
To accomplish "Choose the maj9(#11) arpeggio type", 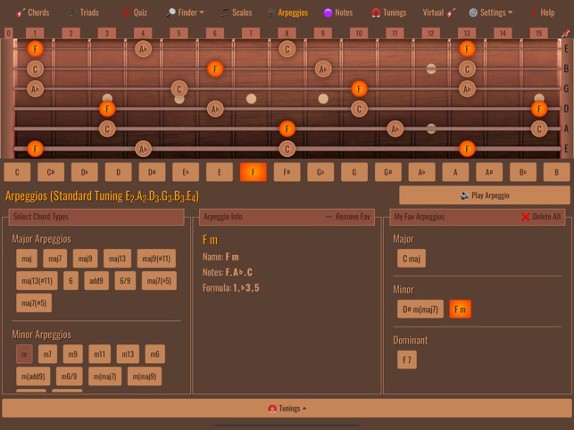I will pyautogui.click(x=156, y=259).
